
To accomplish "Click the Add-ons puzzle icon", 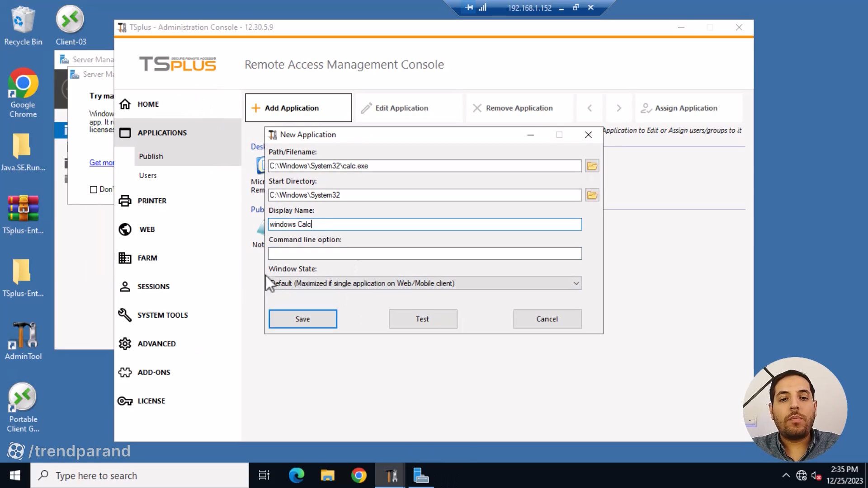I will click(125, 372).
